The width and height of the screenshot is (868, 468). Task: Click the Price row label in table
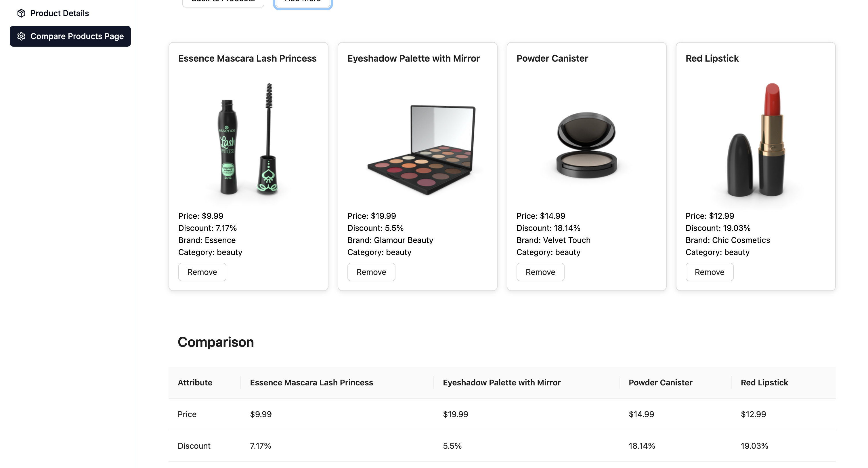[x=187, y=414]
